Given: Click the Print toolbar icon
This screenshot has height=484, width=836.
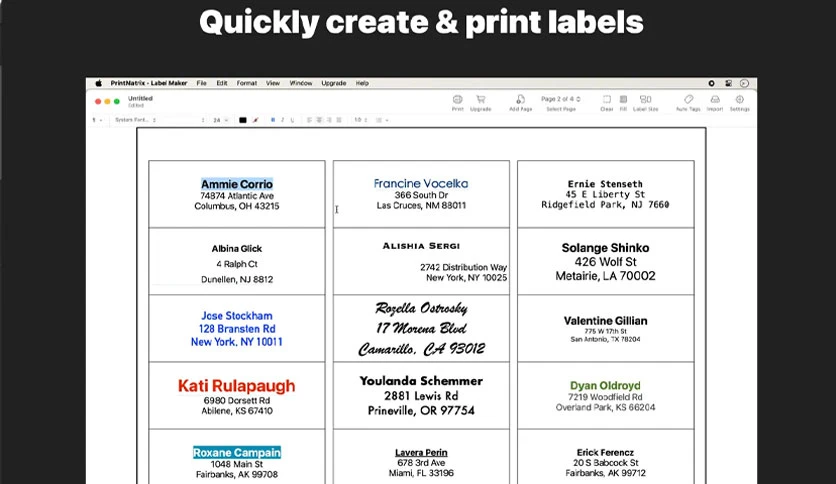Looking at the screenshot, I should tap(457, 100).
